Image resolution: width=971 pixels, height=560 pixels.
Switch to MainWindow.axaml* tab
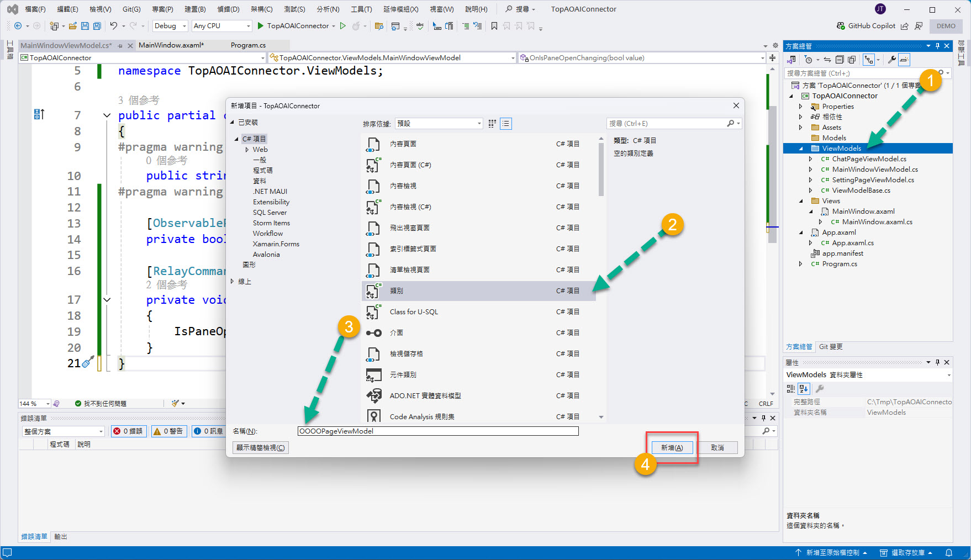point(171,45)
